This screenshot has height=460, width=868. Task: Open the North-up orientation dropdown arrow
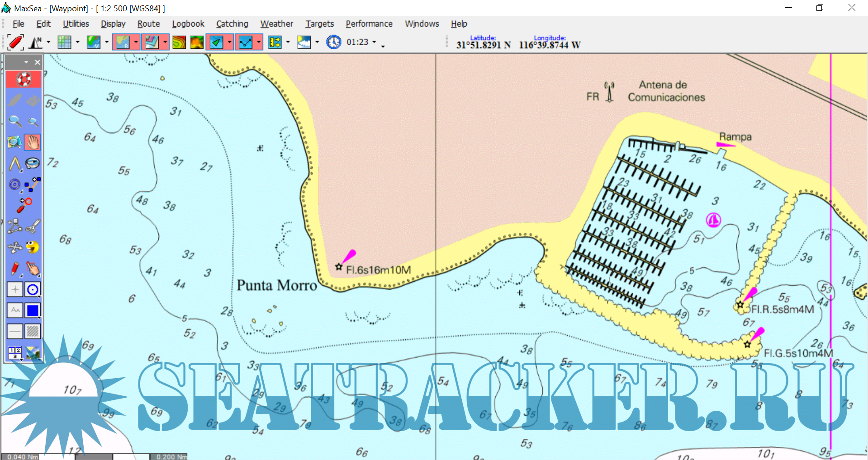click(x=48, y=42)
